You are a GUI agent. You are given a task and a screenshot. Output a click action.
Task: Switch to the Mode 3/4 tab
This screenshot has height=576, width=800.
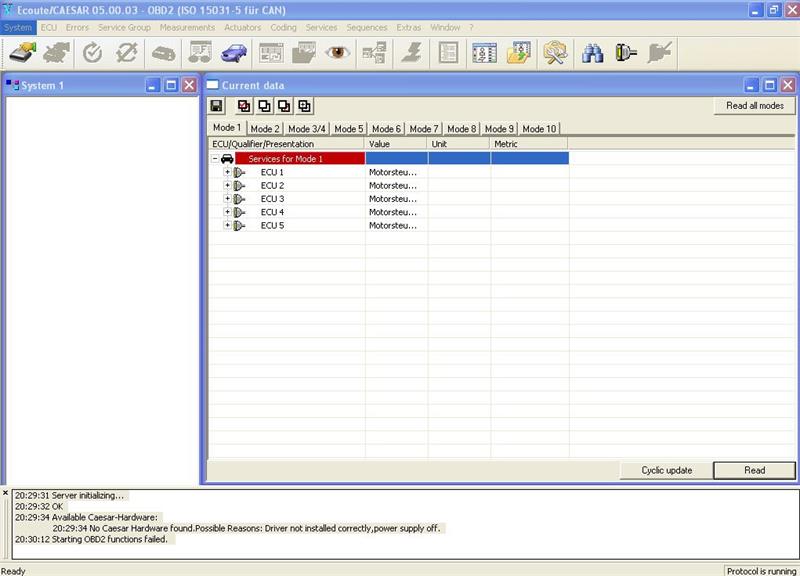pyautogui.click(x=307, y=129)
